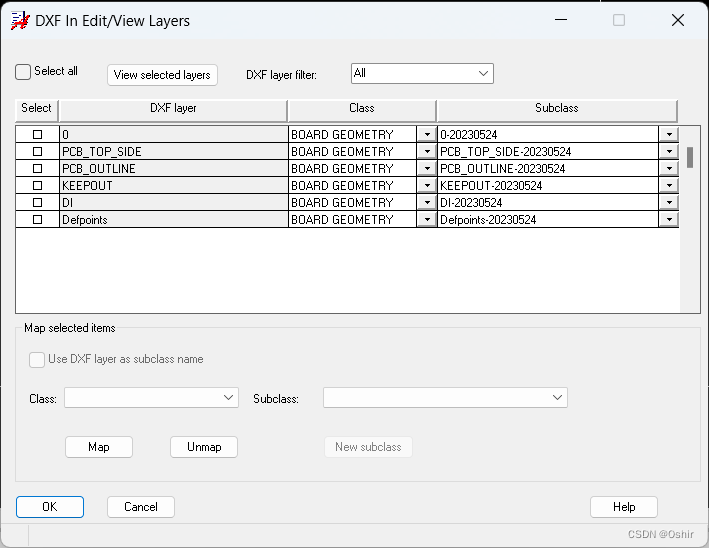
Task: Click the DXF layer column header
Action: pos(172,109)
